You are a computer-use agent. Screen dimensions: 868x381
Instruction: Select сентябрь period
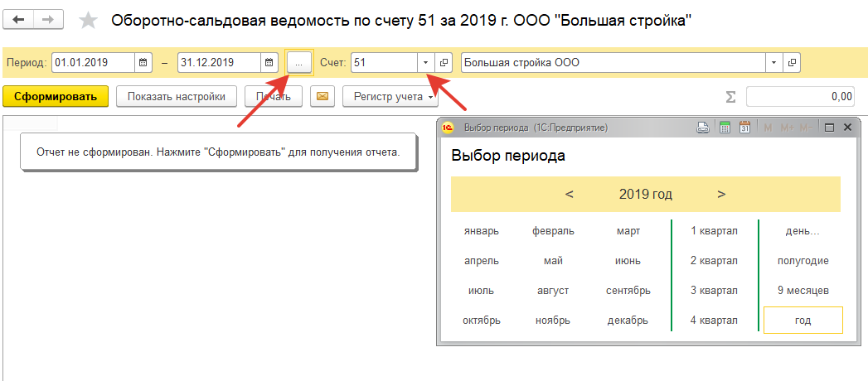pos(628,291)
